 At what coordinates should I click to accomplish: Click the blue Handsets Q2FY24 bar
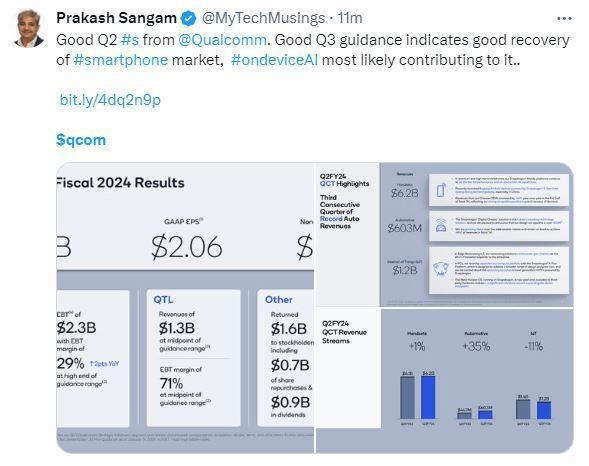click(428, 397)
